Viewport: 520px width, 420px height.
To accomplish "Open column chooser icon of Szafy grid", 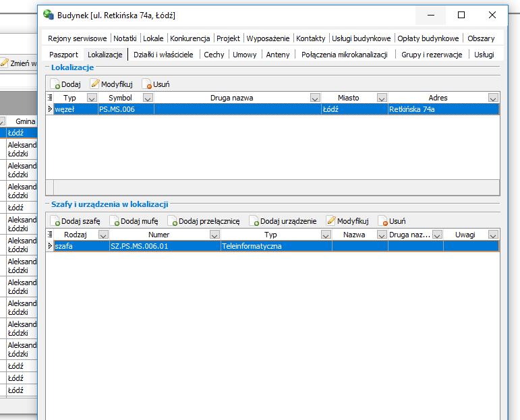I will click(50, 235).
